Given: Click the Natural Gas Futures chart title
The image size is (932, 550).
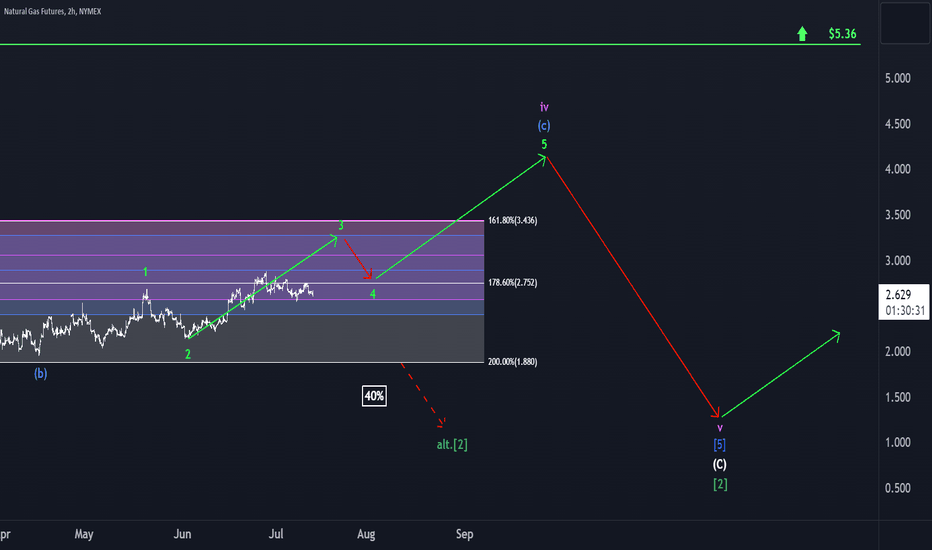Looking at the screenshot, I should (x=52, y=11).
